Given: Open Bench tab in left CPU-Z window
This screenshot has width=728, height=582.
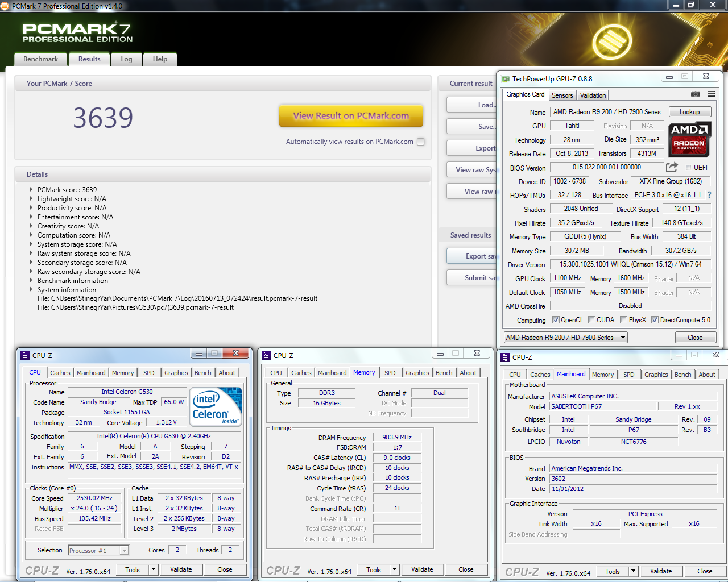Looking at the screenshot, I should pos(202,373).
